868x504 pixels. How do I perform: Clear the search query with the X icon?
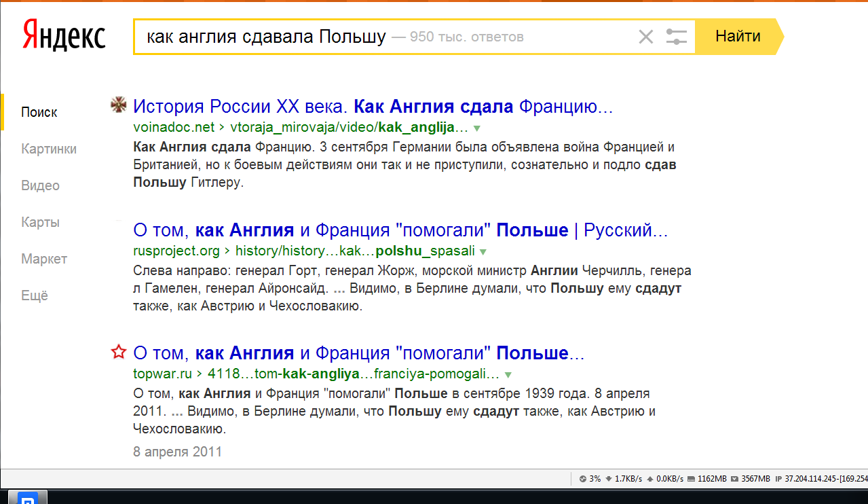[x=645, y=37]
